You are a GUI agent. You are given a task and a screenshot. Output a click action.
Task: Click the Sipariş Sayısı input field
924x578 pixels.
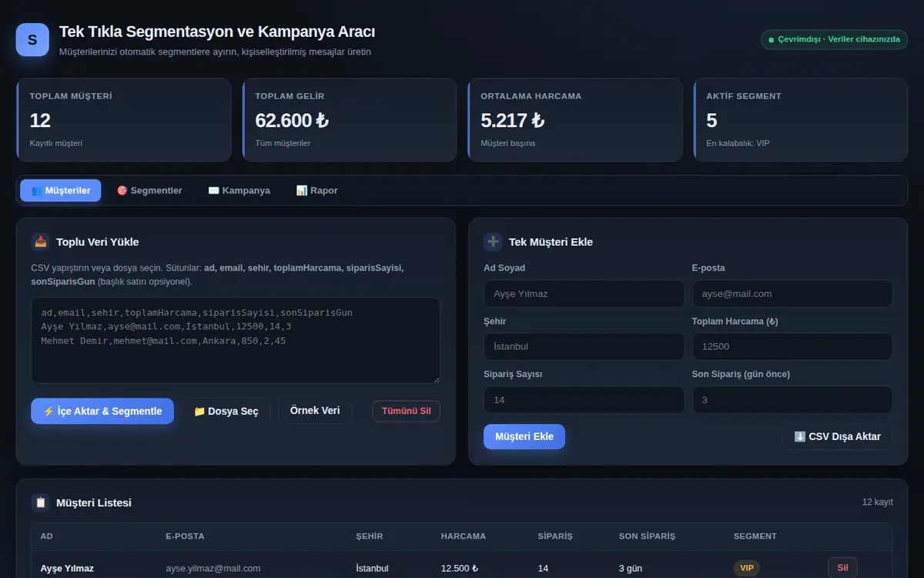click(584, 400)
